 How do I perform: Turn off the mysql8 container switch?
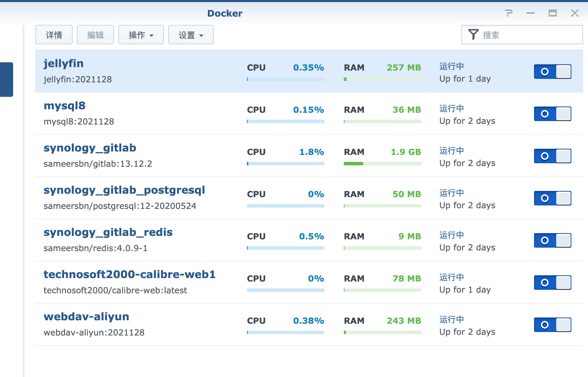552,114
